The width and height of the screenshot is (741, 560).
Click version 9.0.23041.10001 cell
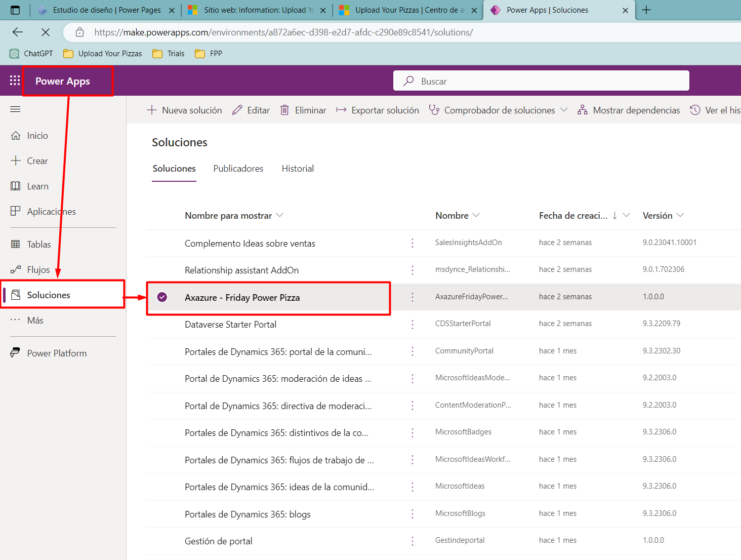pos(670,243)
